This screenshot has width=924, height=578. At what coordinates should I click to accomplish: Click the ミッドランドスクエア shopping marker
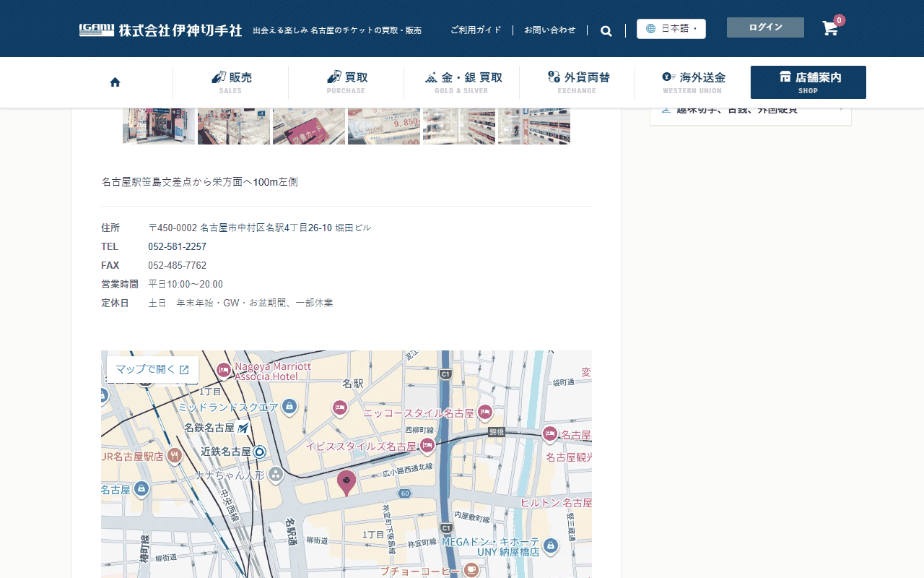[289, 407]
